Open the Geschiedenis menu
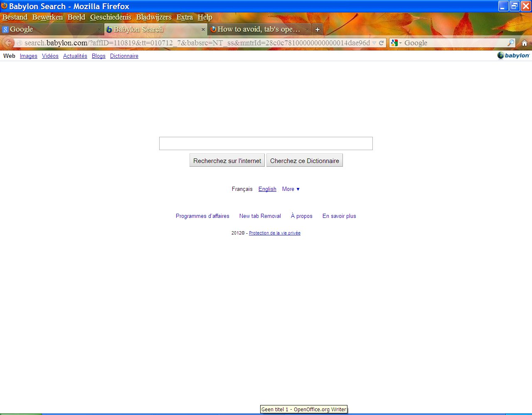 (x=111, y=17)
